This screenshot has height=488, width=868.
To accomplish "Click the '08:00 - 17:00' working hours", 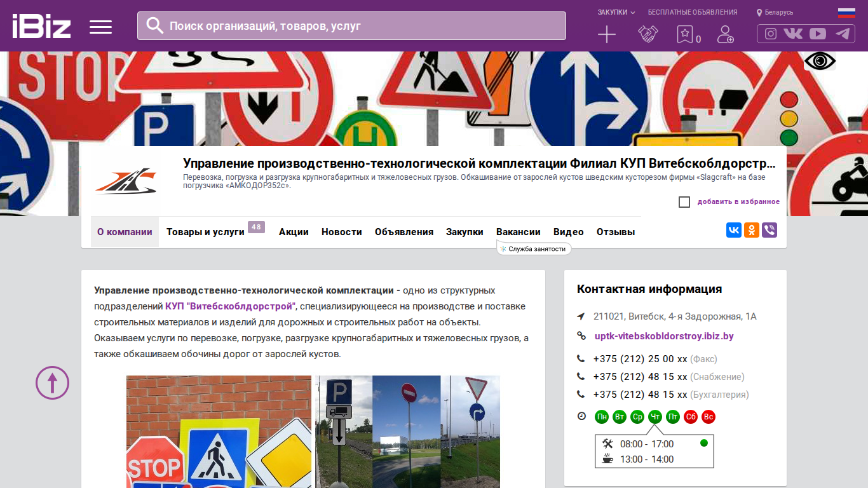I will [647, 444].
